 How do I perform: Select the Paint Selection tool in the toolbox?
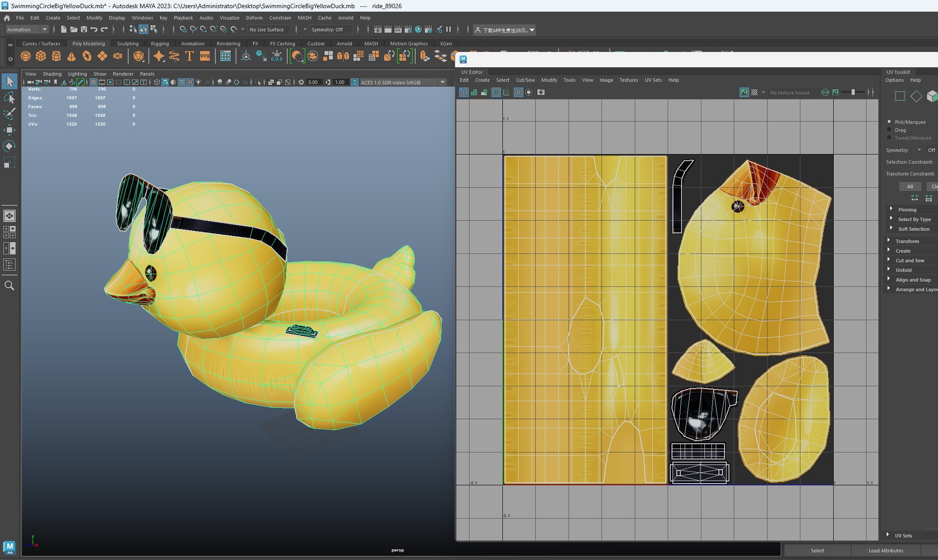tap(9, 114)
